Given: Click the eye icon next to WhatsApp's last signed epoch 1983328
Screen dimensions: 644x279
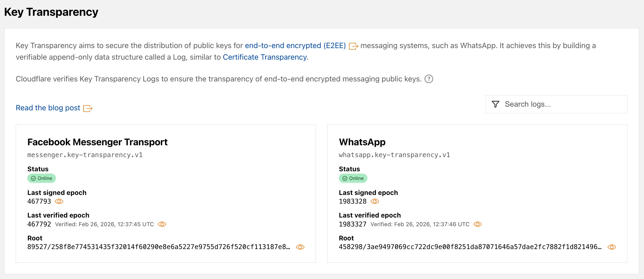Looking at the screenshot, I should point(375,201).
